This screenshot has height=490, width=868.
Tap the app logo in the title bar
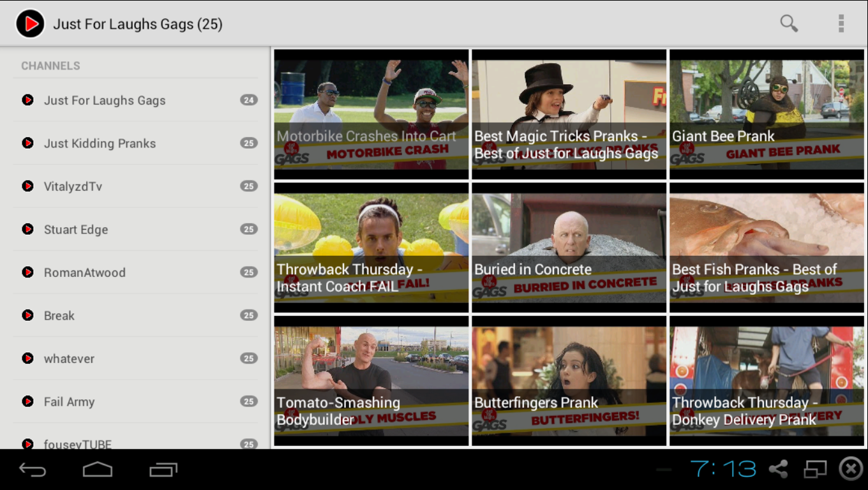click(x=30, y=24)
